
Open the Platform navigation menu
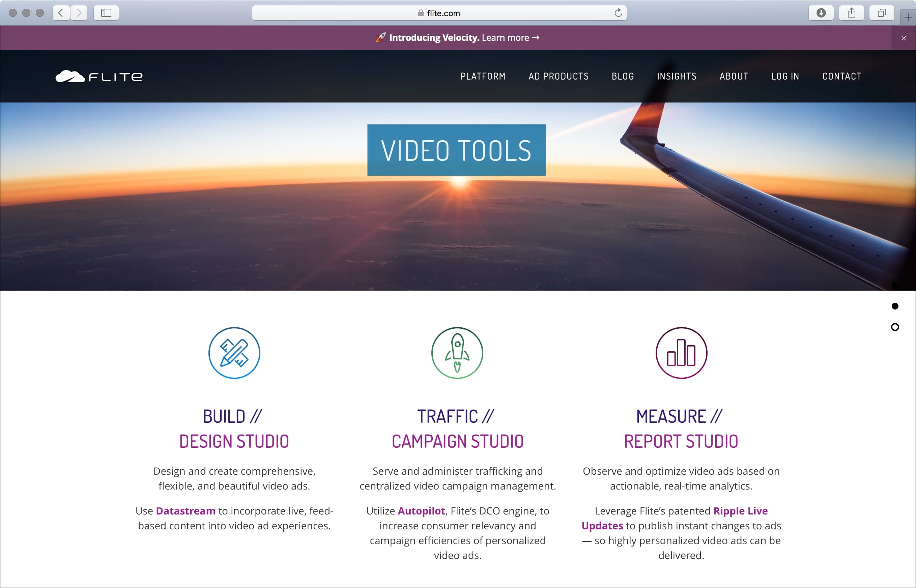tap(483, 76)
